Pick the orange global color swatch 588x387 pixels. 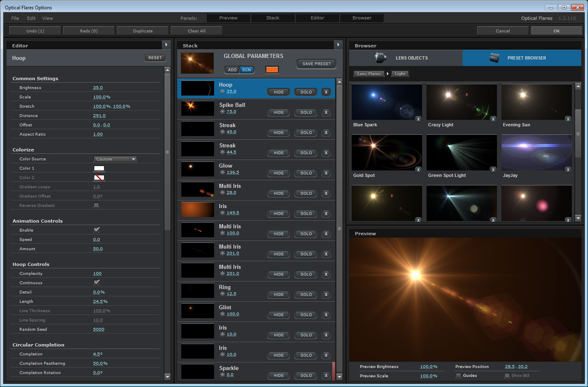[272, 70]
